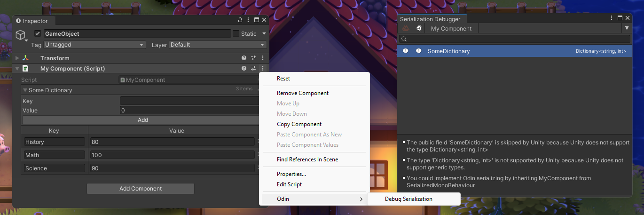Select Debug Serialization in Odin submenu
This screenshot has height=215, width=644.
click(408, 199)
